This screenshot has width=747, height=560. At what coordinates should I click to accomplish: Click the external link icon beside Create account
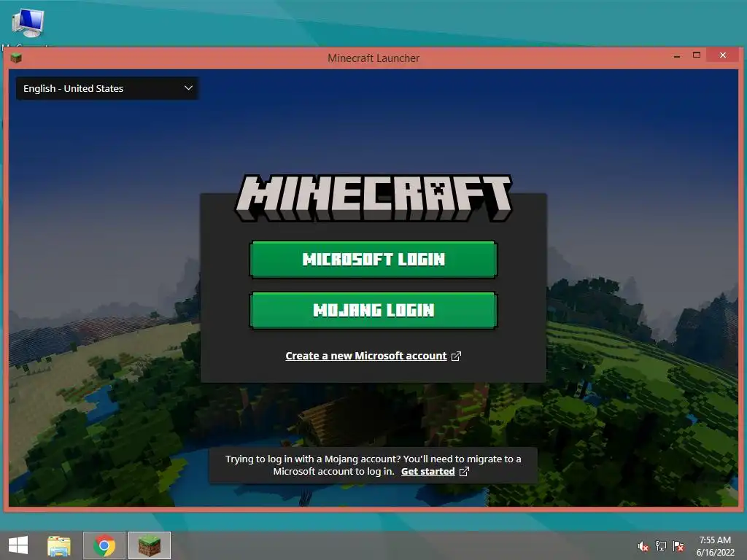coord(456,356)
